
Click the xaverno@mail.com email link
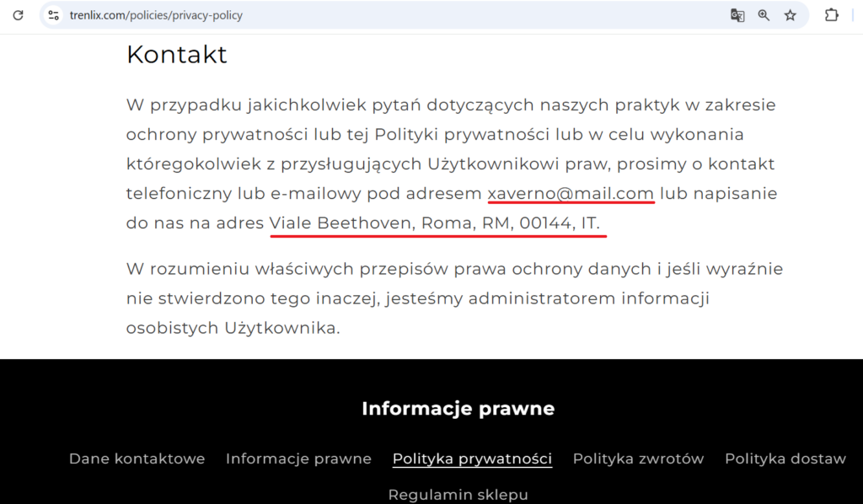571,194
